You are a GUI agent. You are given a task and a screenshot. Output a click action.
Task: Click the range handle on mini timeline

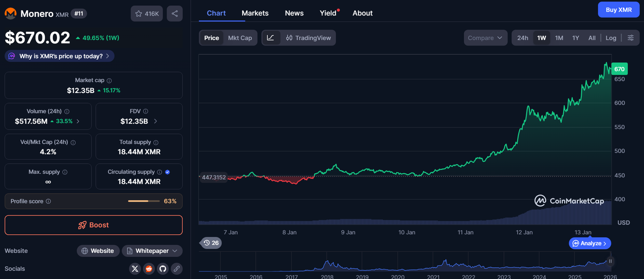pyautogui.click(x=610, y=261)
